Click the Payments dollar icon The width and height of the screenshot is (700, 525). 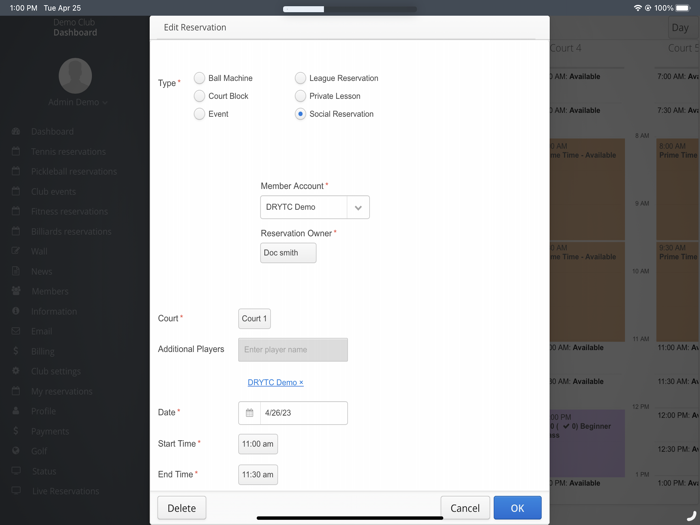tap(16, 431)
